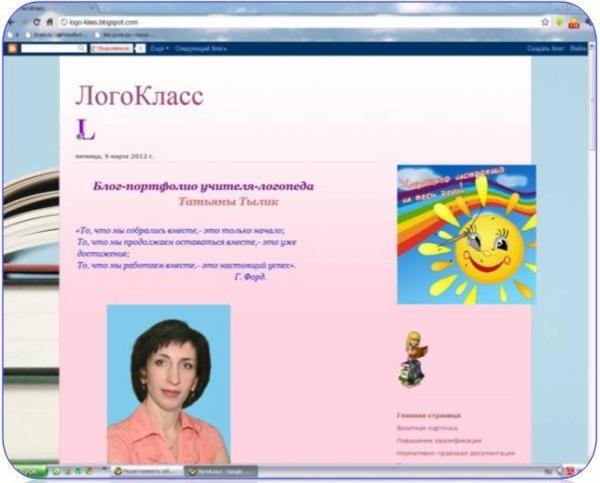Click the quote signature 'Г. Форд.'

click(x=250, y=277)
